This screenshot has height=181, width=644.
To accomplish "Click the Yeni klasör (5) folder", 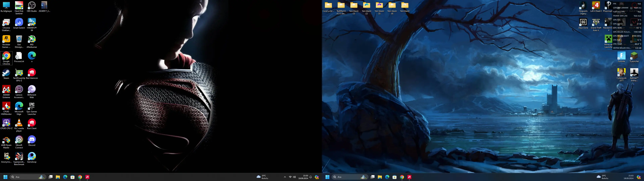I will [x=379, y=8].
